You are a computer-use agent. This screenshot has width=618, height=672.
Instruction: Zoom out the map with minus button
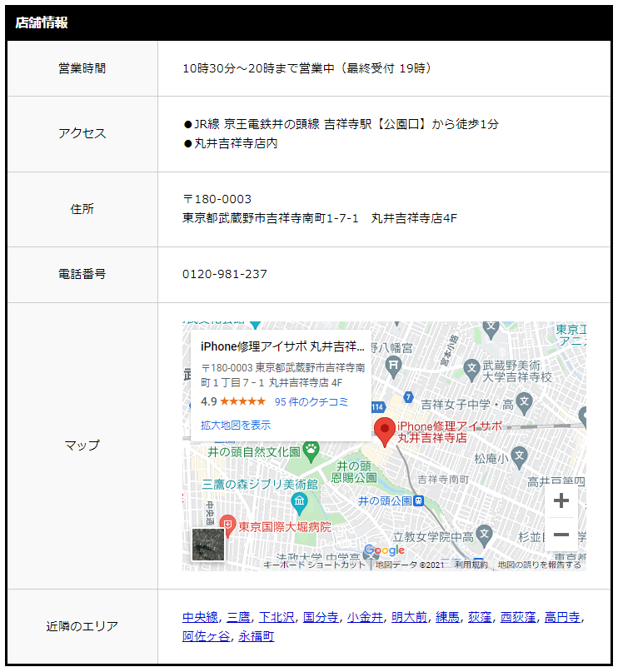(561, 535)
